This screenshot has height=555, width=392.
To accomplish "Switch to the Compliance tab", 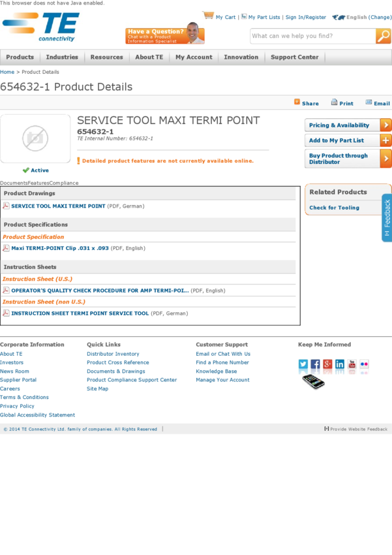I will coord(64,183).
